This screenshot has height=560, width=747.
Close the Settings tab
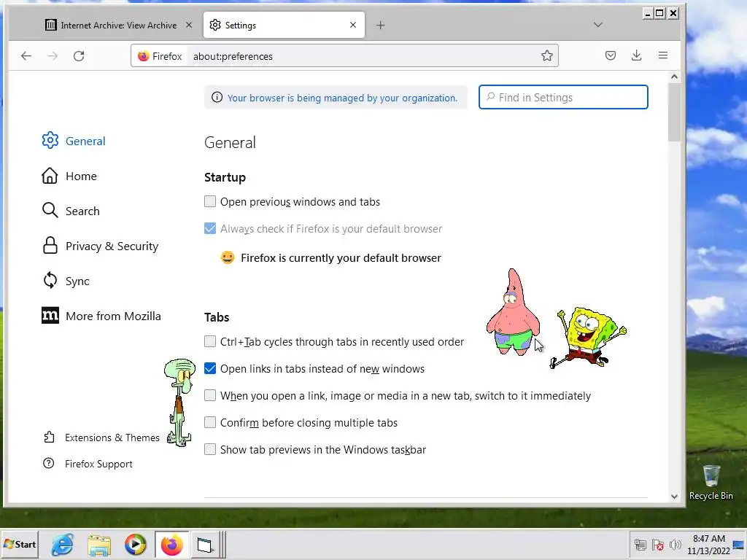click(353, 25)
